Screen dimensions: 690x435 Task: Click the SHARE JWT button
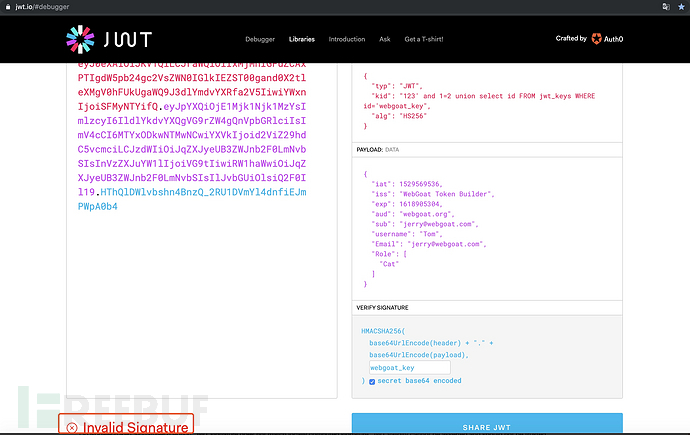click(487, 424)
